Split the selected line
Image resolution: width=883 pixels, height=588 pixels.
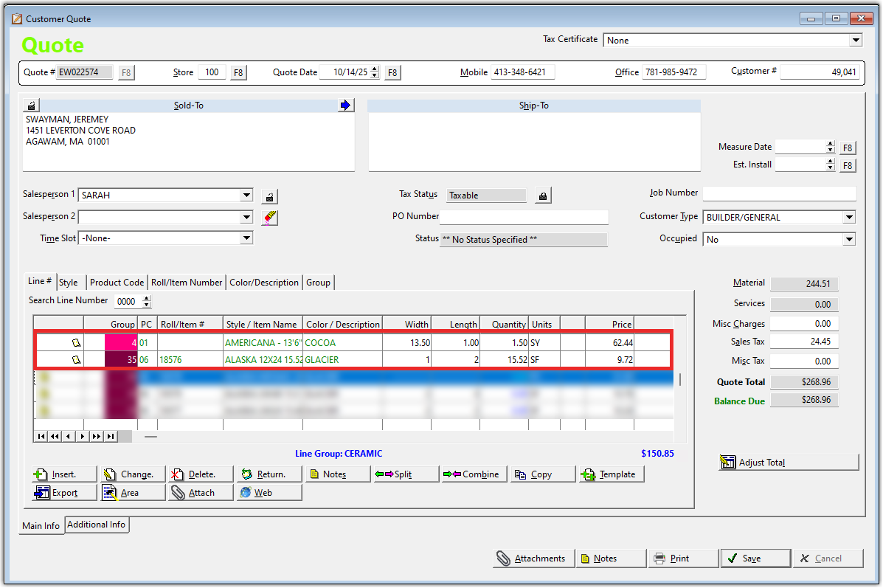point(406,474)
